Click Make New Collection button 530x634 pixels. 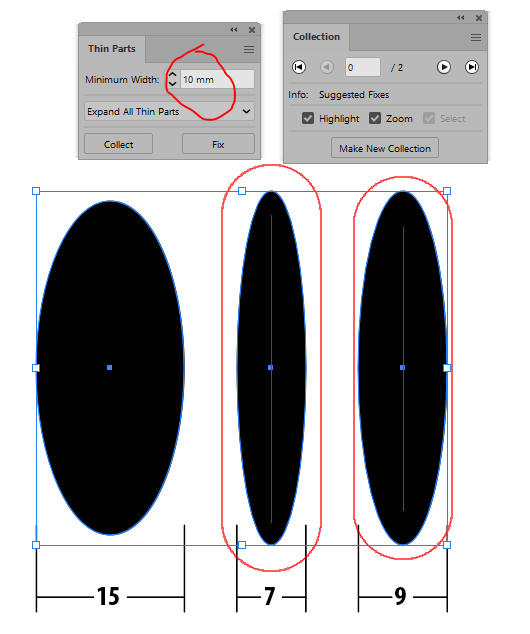pos(385,148)
